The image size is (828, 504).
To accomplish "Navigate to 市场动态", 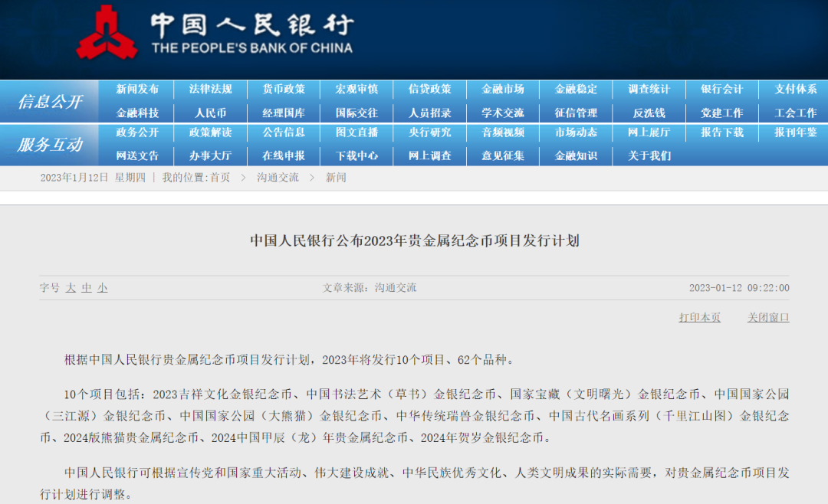I will pos(576,133).
